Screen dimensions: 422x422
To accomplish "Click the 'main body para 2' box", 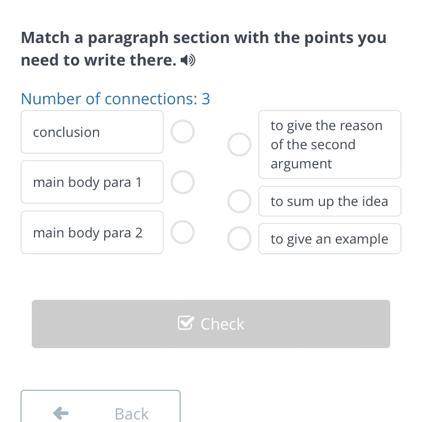I will point(92,232).
